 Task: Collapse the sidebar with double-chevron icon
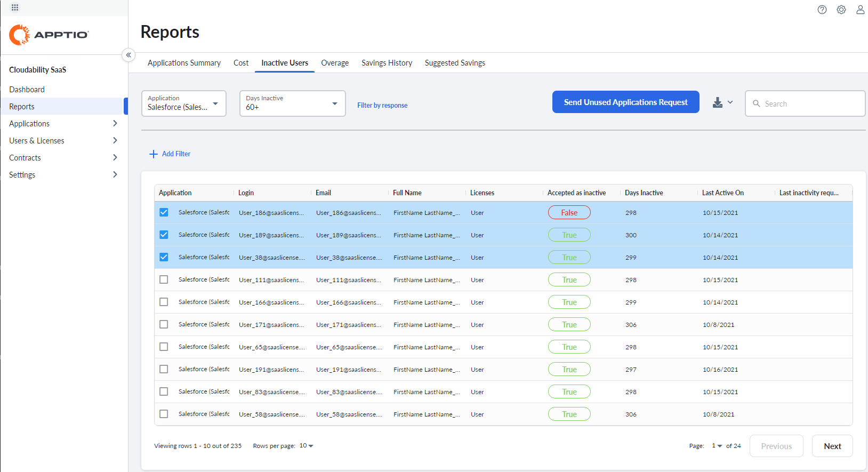(128, 55)
